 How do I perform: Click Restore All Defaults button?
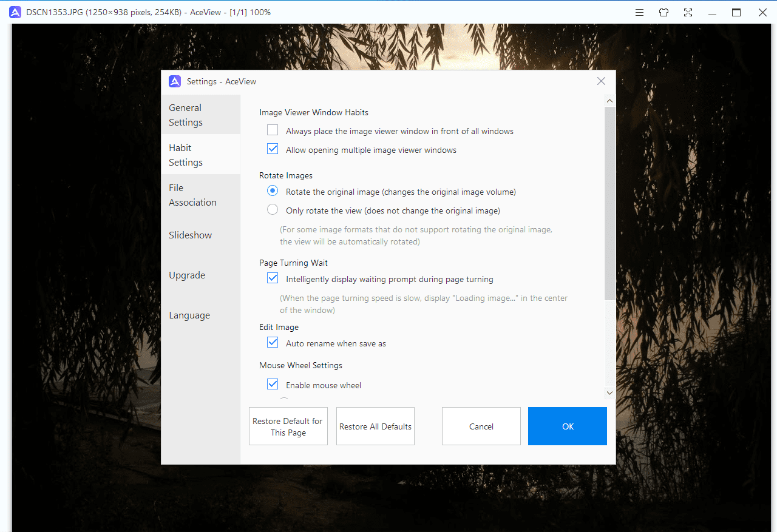[x=375, y=426]
